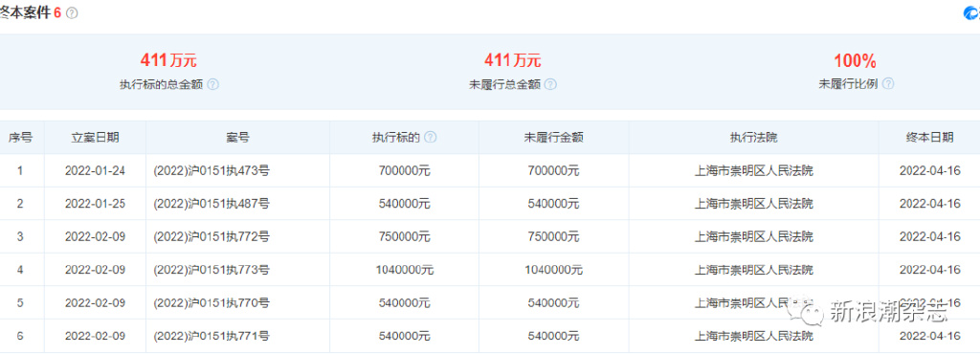Screen dimensions: 980x354
Task: Click 执行法院 column header
Action: tap(754, 138)
